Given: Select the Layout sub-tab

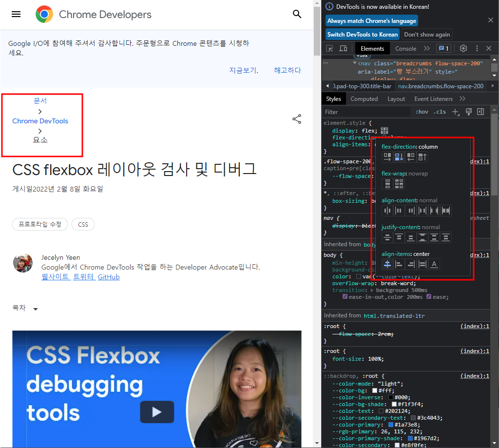Looking at the screenshot, I should click(396, 98).
